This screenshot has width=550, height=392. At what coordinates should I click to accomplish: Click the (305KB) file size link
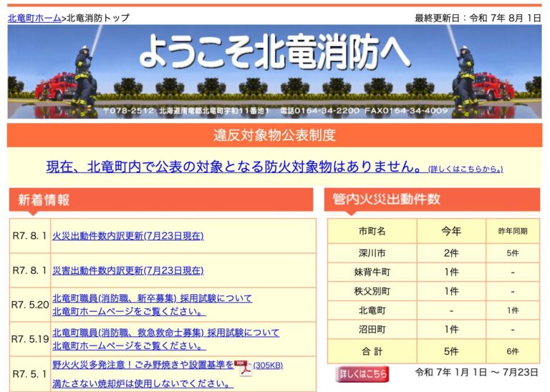point(268,366)
